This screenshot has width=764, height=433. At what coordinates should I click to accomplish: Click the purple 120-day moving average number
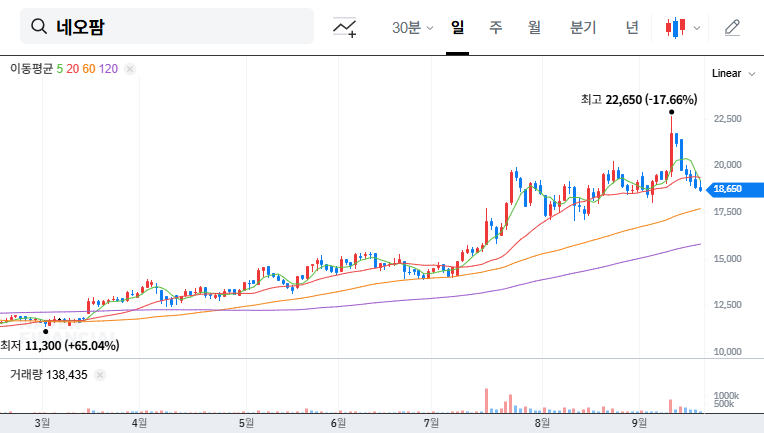point(108,69)
